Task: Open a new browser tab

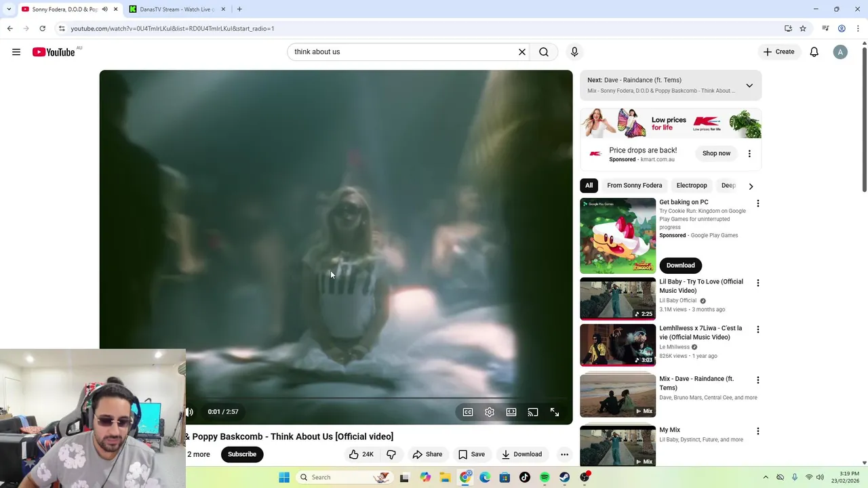Action: [239, 9]
